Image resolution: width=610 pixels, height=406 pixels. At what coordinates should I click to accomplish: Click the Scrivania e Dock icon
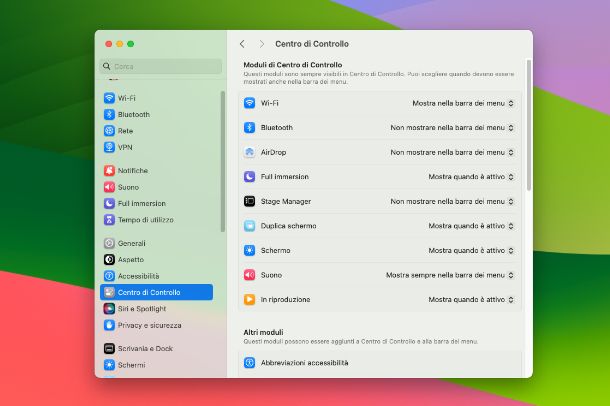(109, 348)
